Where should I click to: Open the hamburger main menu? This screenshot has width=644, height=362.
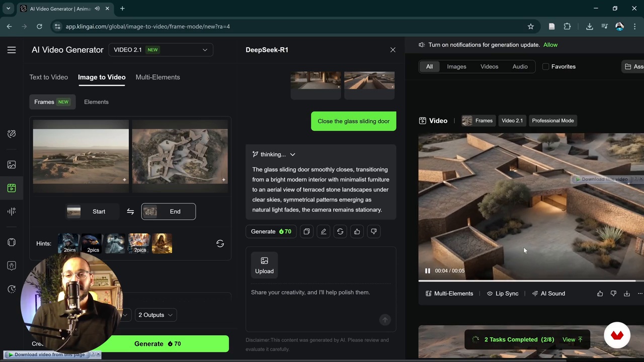[12, 50]
